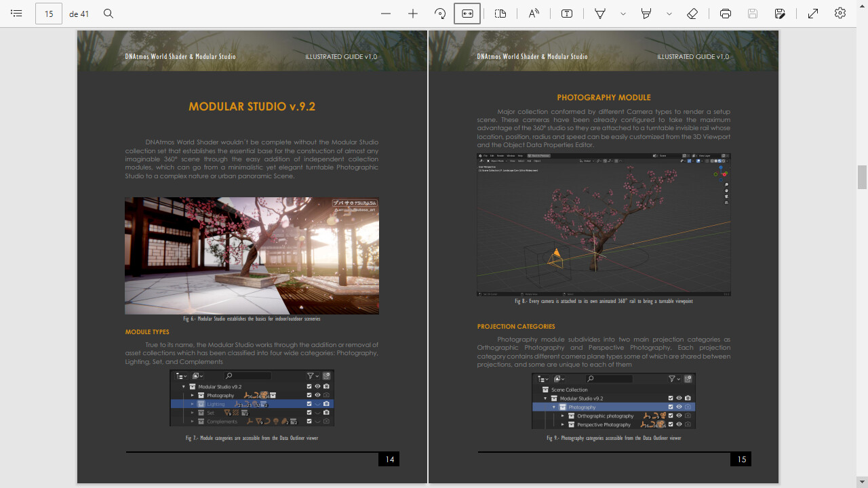Select the Highlight tool
The width and height of the screenshot is (868, 488).
point(646,14)
